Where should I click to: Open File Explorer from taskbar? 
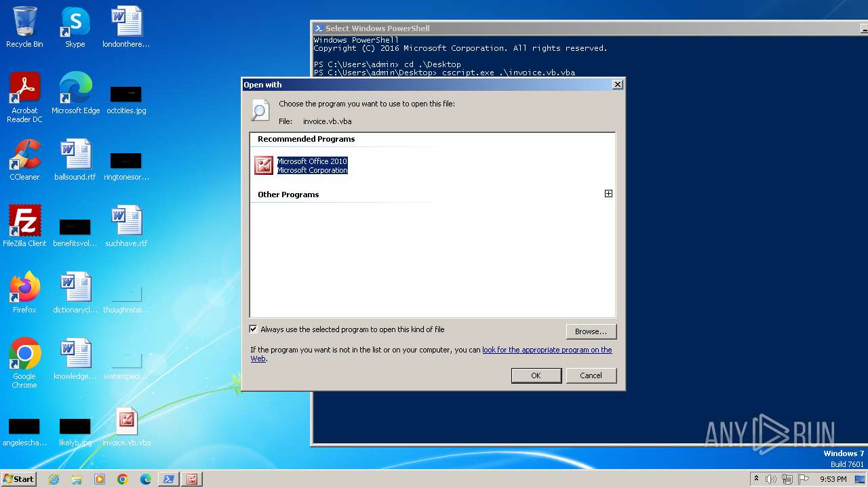77,479
